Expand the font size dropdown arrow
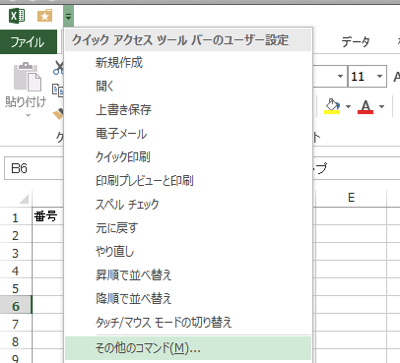 [x=379, y=76]
